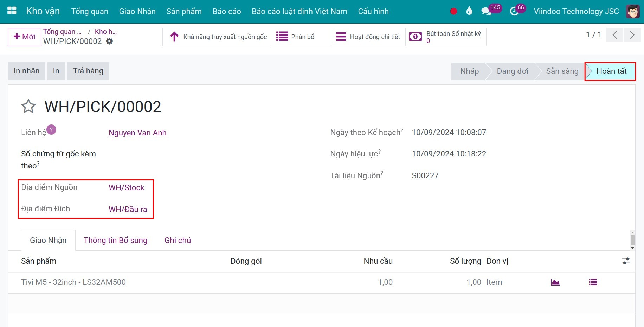Click Tổng quan breadcrumb link
644x327 pixels.
click(62, 32)
